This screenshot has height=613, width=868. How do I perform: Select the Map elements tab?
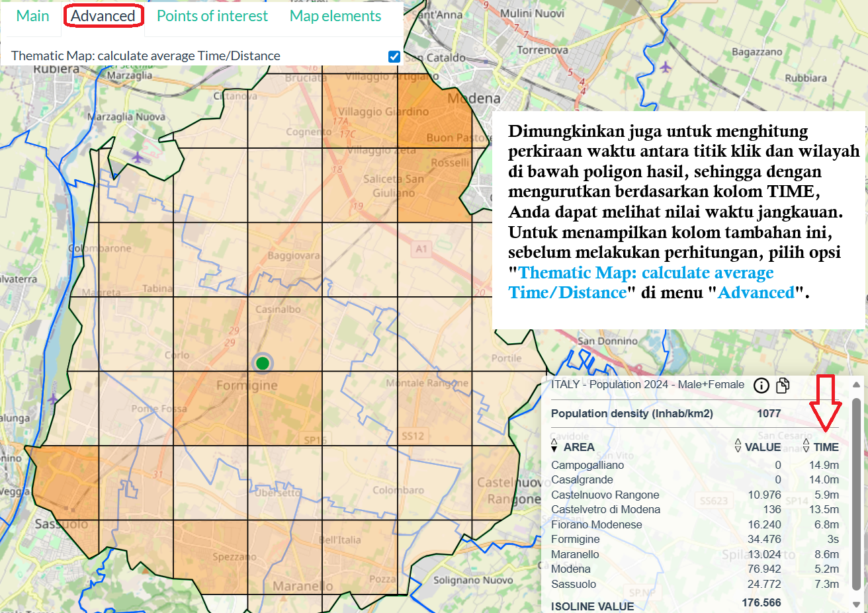point(335,16)
